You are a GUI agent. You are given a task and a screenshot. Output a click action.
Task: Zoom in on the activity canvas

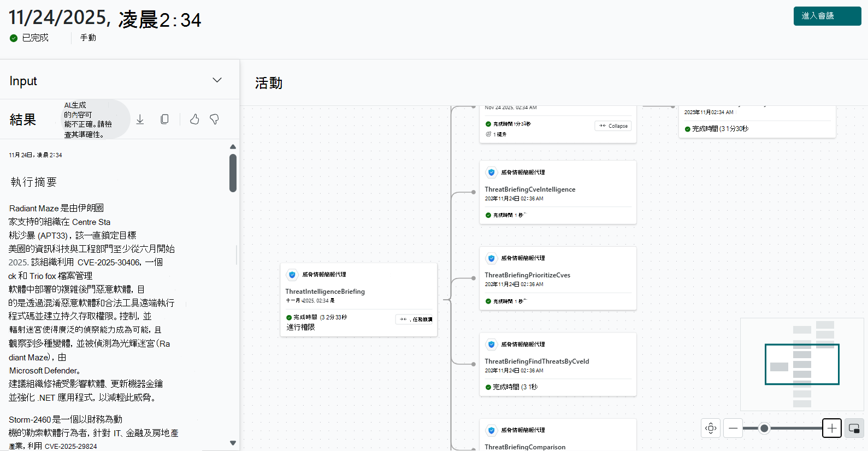(831, 429)
